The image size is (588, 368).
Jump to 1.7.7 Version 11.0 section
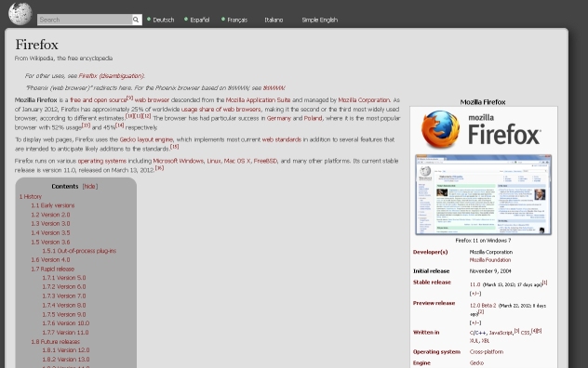65,332
